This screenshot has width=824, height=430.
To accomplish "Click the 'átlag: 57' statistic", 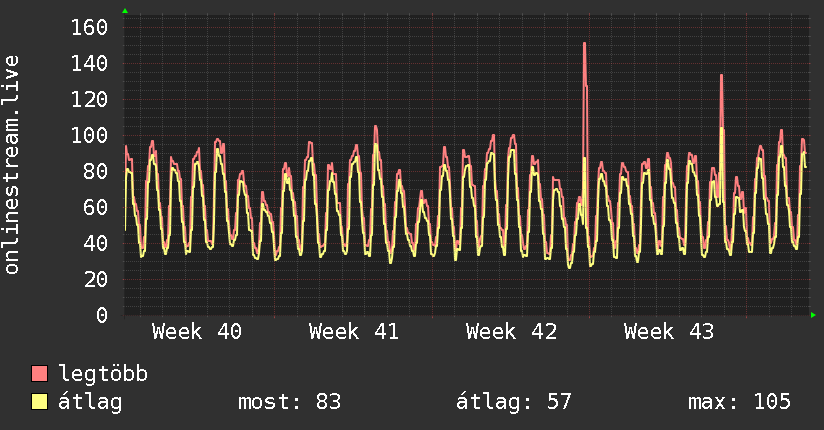I will coord(514,402).
